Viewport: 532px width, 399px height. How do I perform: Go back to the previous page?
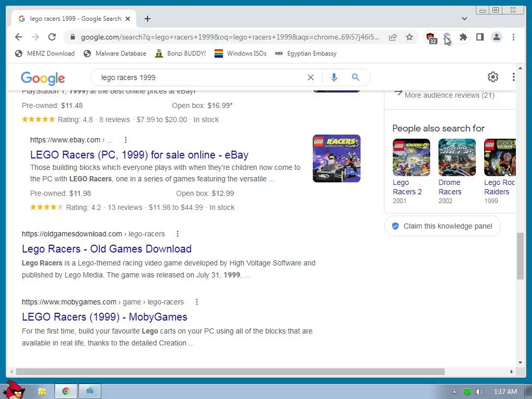pos(19,37)
